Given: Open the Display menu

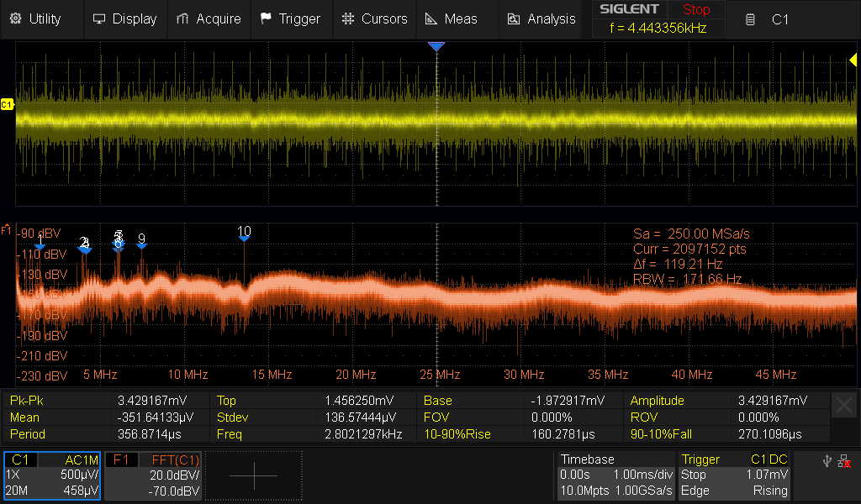Looking at the screenshot, I should (x=124, y=18).
